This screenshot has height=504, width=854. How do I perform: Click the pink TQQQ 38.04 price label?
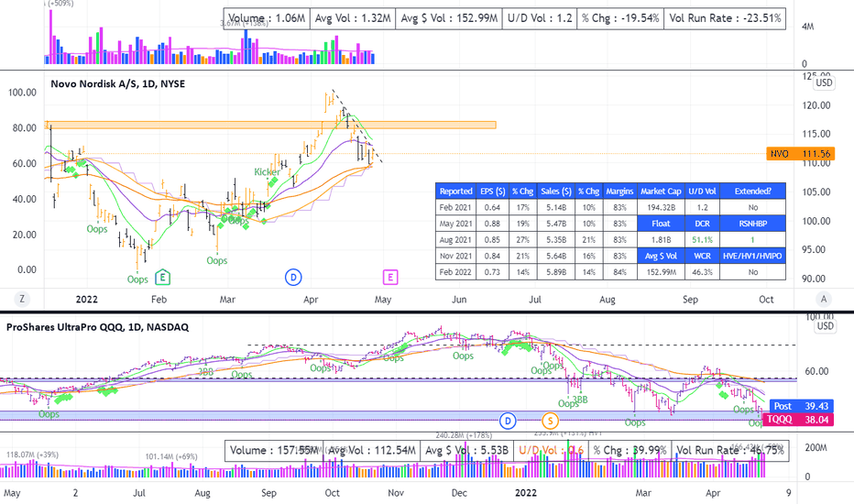[x=798, y=420]
